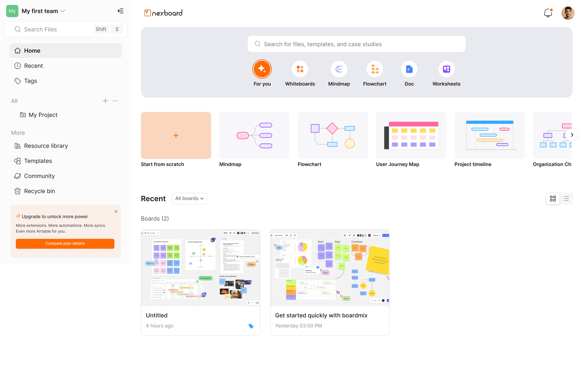Open the Start from scratch thumbnail

[176, 135]
